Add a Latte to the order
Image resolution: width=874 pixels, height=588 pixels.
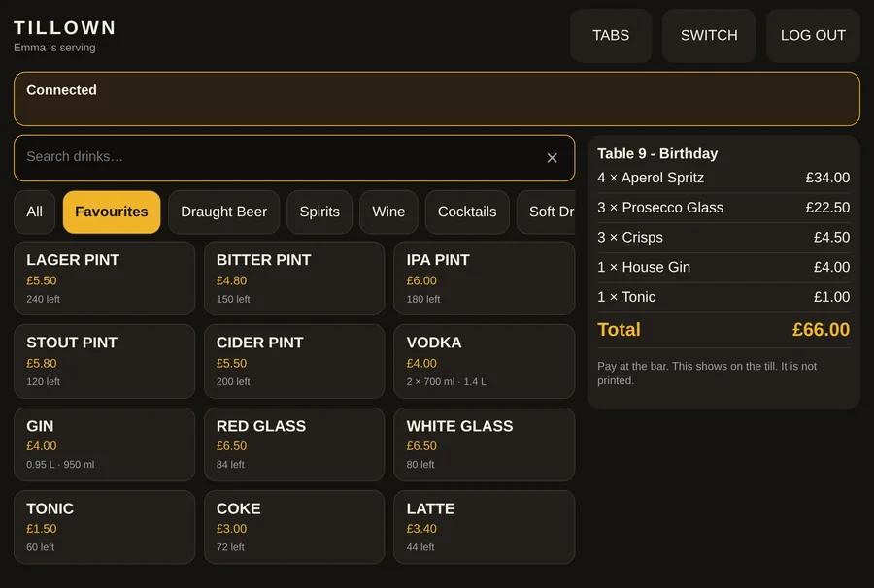pos(485,527)
